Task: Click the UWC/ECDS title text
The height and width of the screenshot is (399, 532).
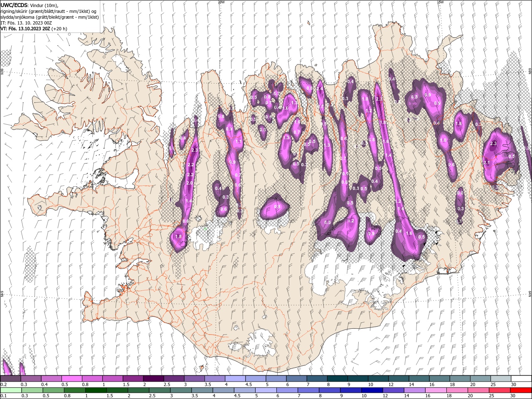Action: pos(14,5)
